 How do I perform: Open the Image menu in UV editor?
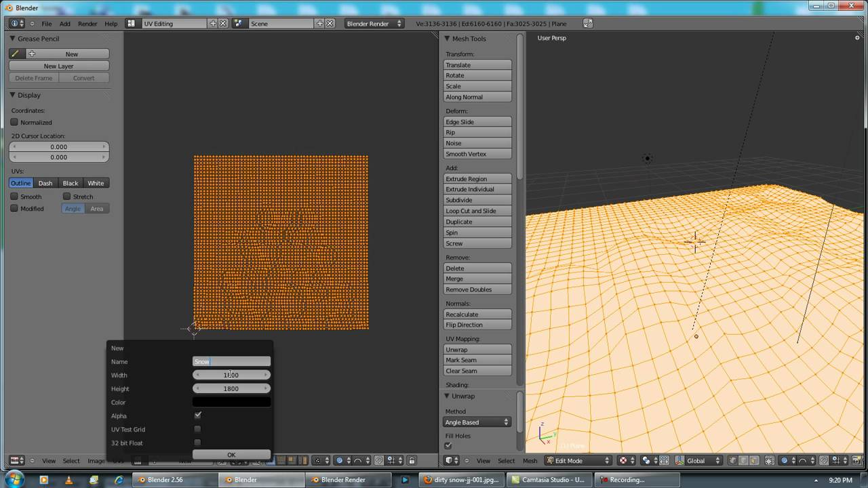(96, 461)
